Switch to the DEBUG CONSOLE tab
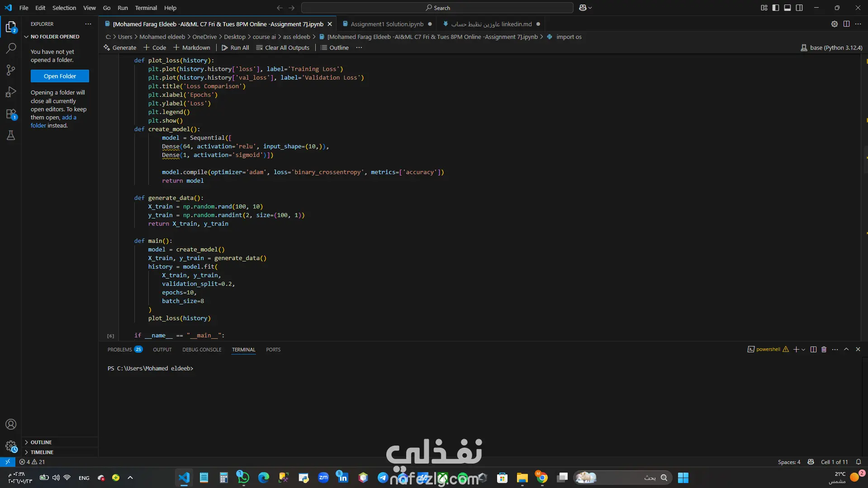Viewport: 868px width, 488px height. (202, 350)
